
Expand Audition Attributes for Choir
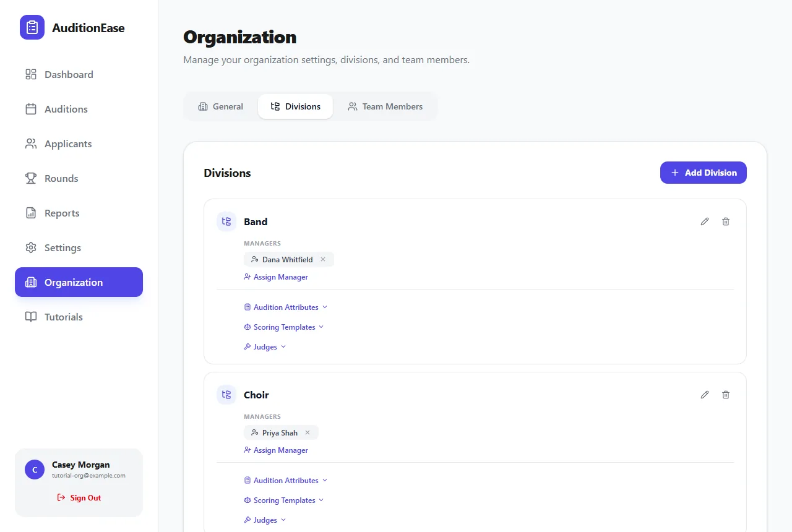pos(286,481)
